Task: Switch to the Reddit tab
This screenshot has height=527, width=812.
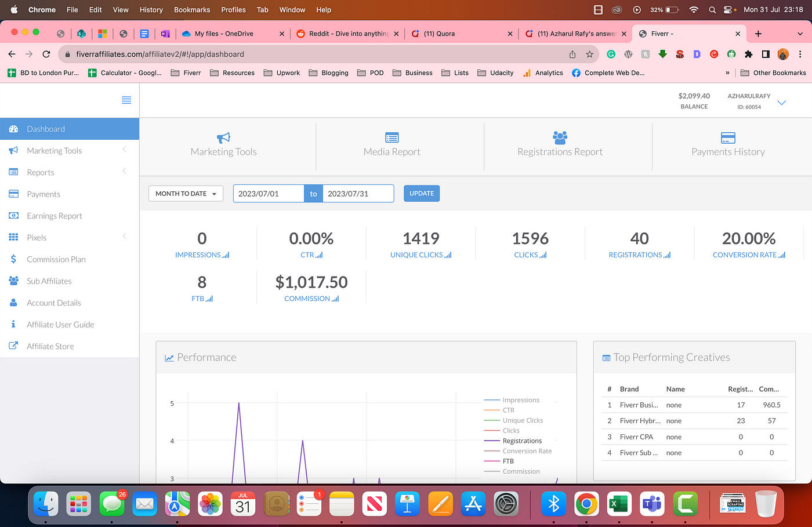Action: (x=349, y=34)
